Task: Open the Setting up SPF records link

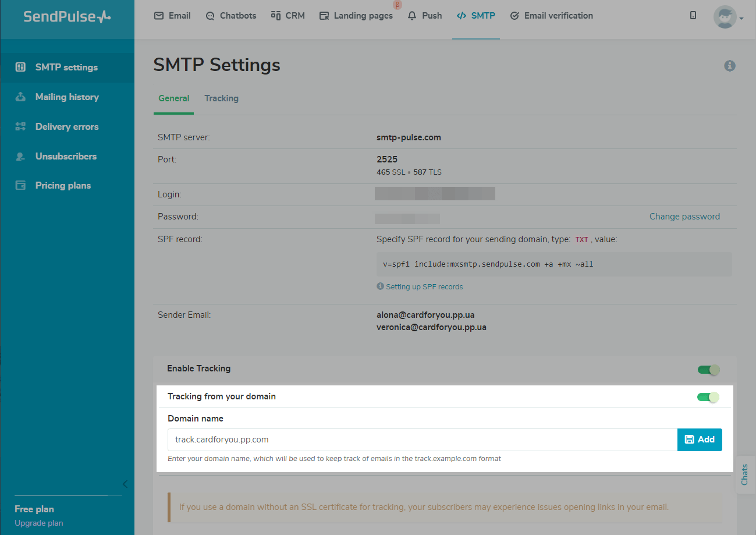Action: (x=424, y=286)
